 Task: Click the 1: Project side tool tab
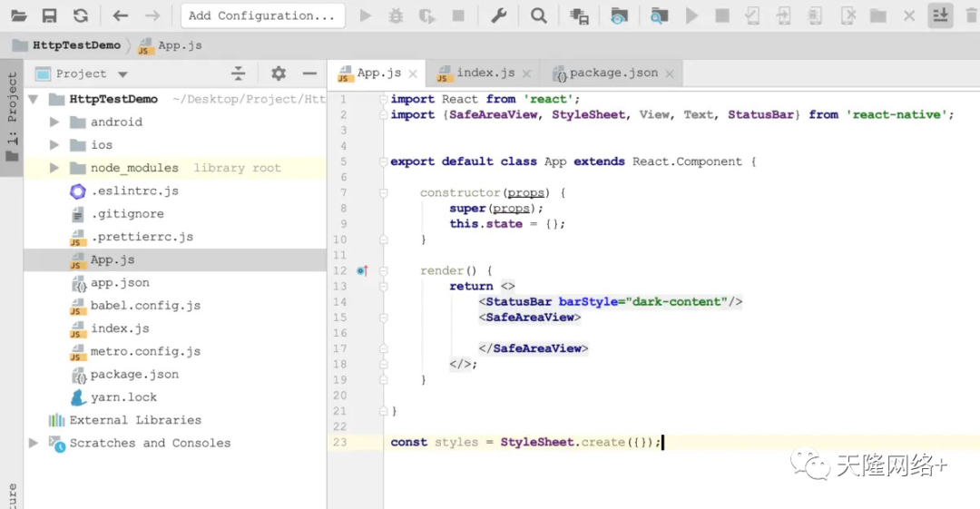(12, 117)
